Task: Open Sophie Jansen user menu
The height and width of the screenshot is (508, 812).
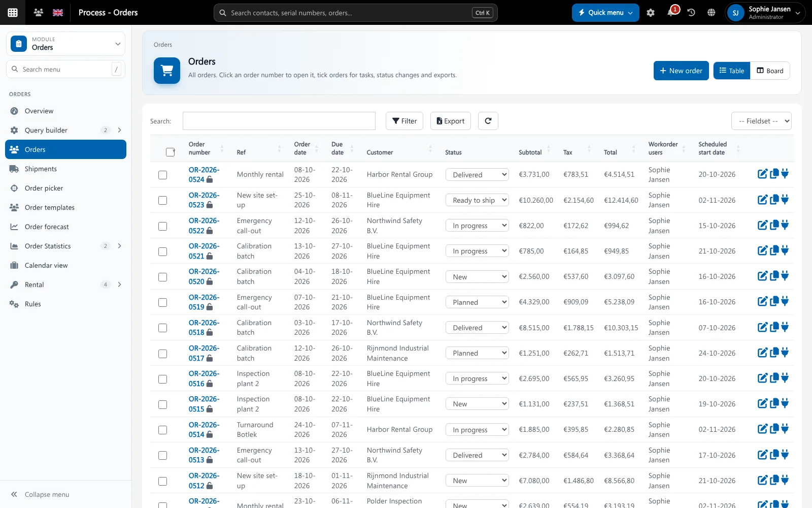Action: pos(766,13)
